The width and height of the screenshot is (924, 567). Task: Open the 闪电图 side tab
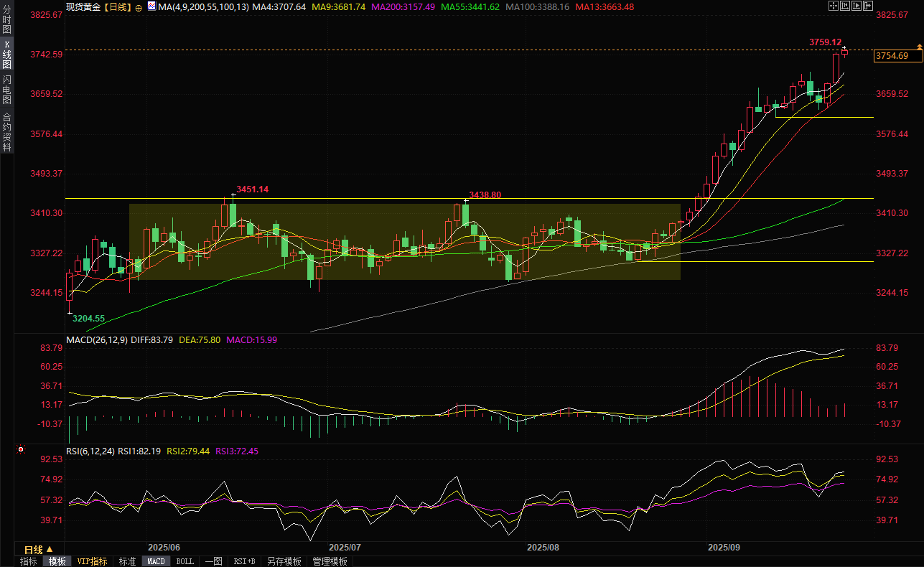tap(6, 89)
